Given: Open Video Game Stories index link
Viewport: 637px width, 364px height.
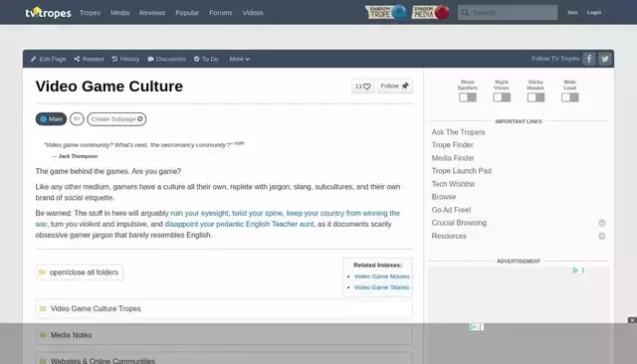Looking at the screenshot, I should pos(381,287).
